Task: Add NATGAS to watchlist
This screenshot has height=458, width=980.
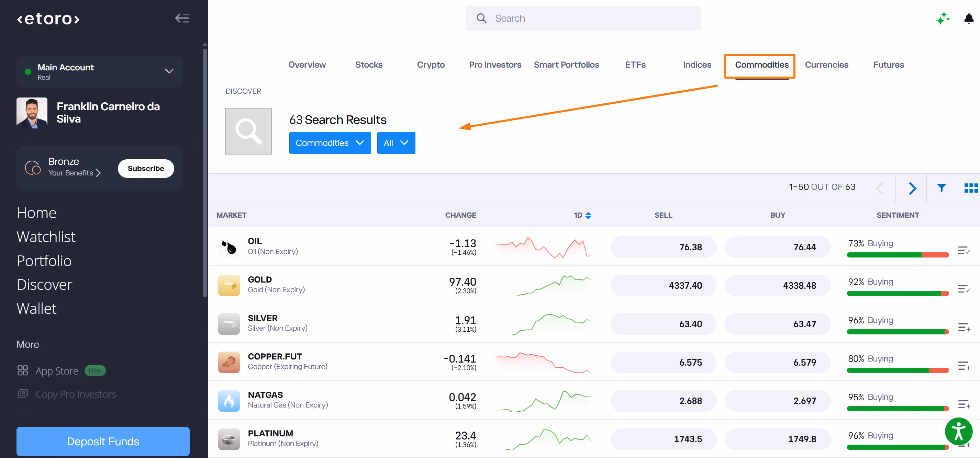Action: [x=964, y=404]
